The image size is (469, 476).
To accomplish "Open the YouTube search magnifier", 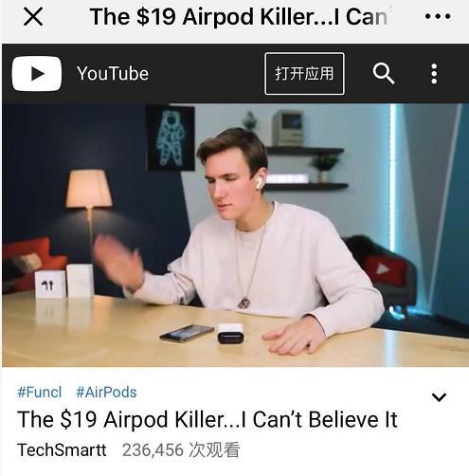I will [384, 73].
